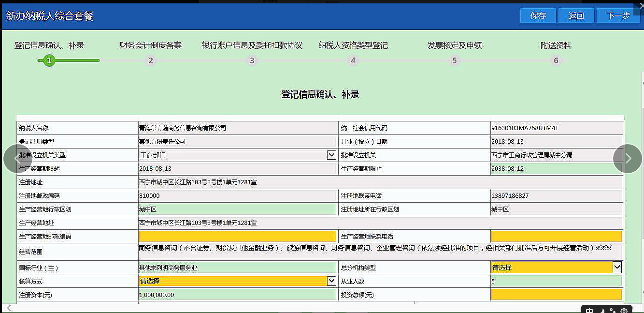This screenshot has height=313, width=644.
Task: Click the 保存 button
Action: click(538, 15)
